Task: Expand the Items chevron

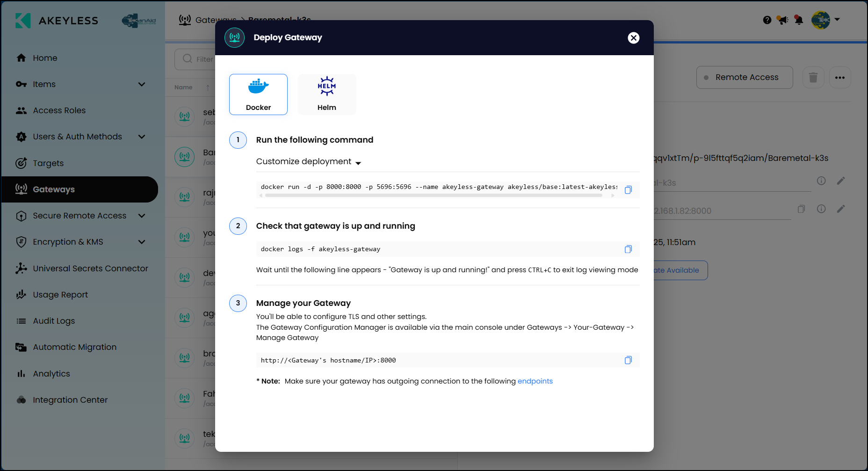Action: click(142, 84)
